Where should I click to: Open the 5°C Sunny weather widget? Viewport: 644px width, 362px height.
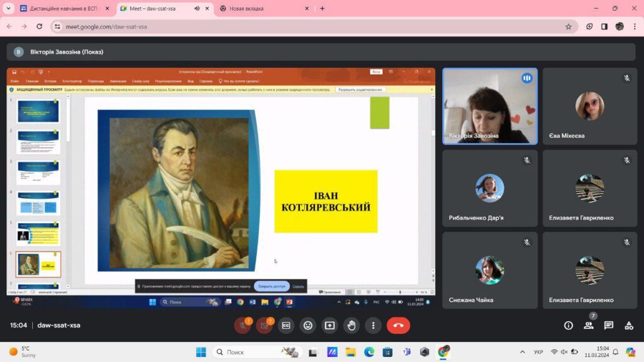click(23, 352)
